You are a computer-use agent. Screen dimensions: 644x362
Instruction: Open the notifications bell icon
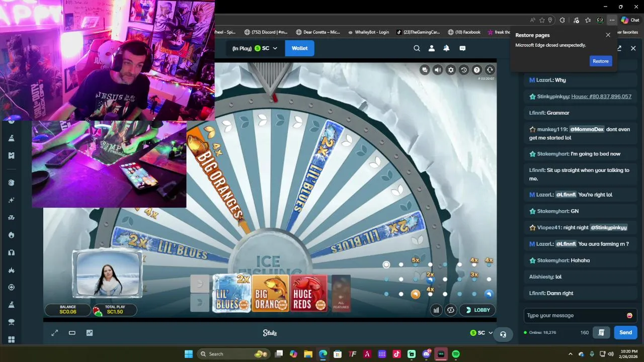[x=446, y=48]
